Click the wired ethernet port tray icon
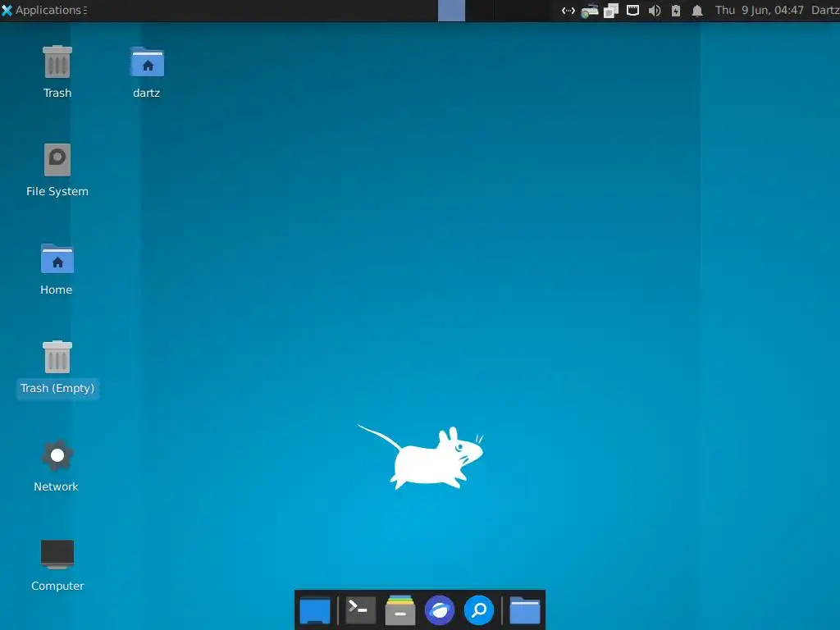The height and width of the screenshot is (630, 840). pos(632,11)
